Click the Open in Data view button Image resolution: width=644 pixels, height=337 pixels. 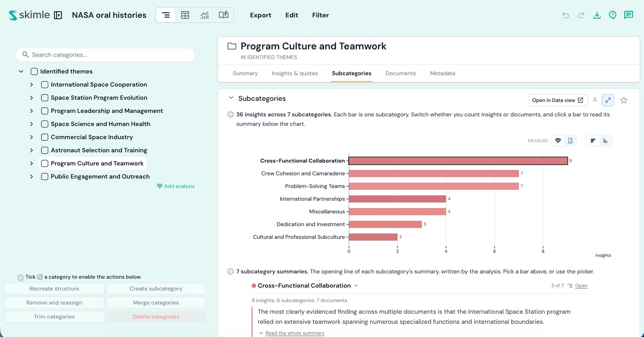coord(558,100)
